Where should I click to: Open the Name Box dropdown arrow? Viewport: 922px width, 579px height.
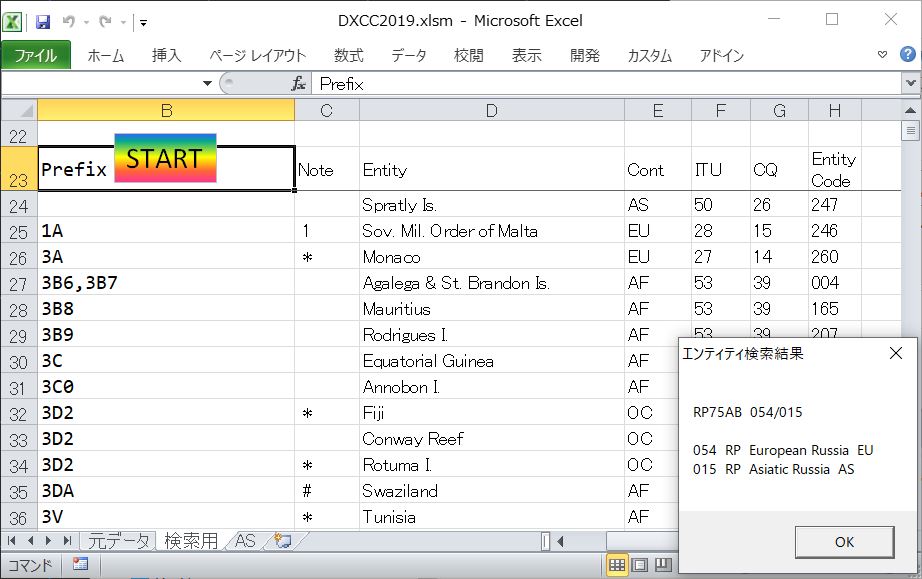[x=208, y=84]
